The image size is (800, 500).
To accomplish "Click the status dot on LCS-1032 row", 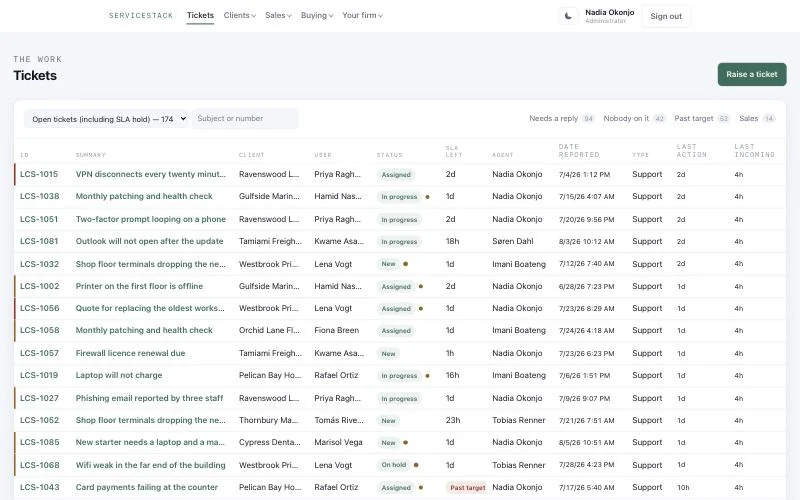I will [x=406, y=264].
